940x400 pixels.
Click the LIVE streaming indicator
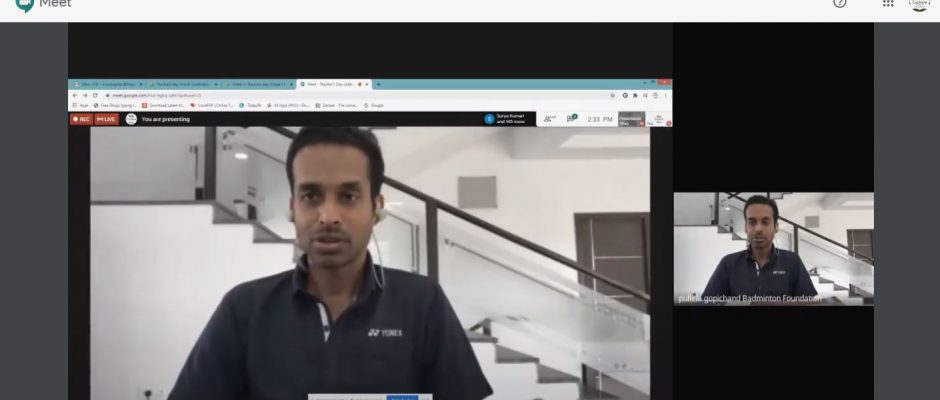[106, 119]
